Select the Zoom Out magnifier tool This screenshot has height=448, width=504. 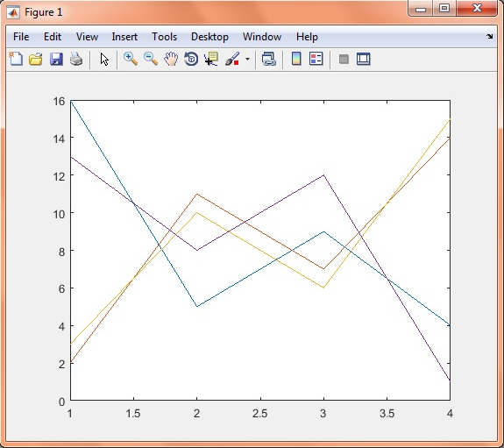(151, 59)
